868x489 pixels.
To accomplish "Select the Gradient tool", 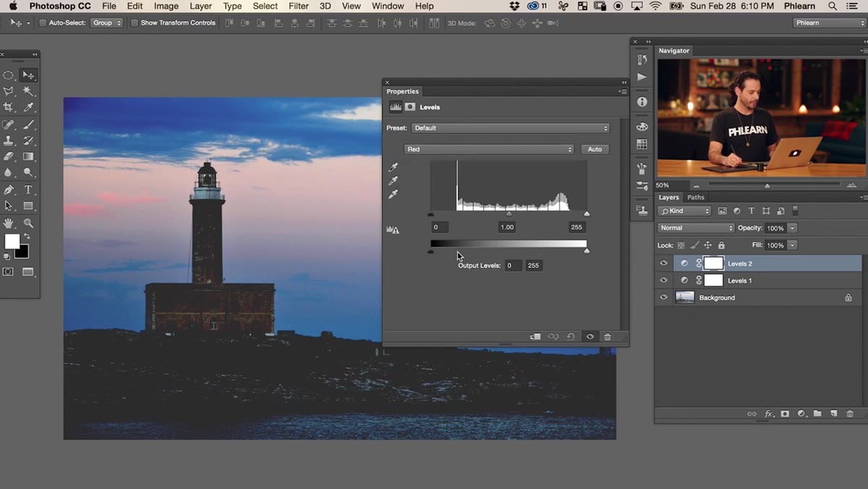I will tap(28, 156).
